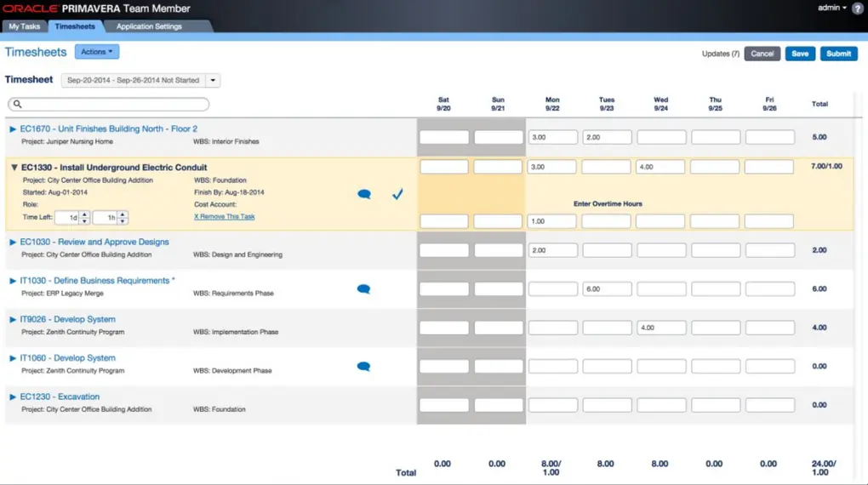Open EC1230 Excavation task link
868x485 pixels.
(60, 397)
